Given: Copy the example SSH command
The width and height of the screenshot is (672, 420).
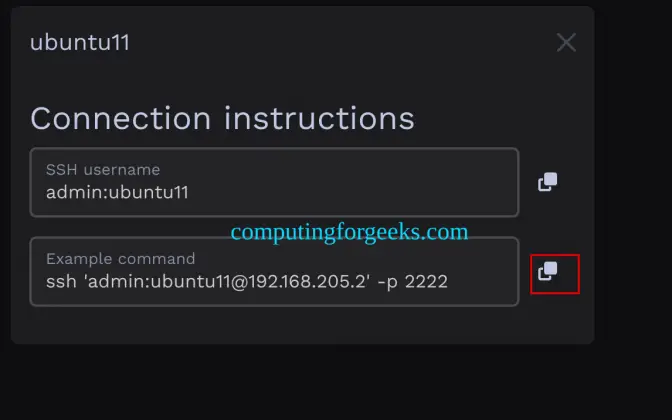Looking at the screenshot, I should (547, 271).
